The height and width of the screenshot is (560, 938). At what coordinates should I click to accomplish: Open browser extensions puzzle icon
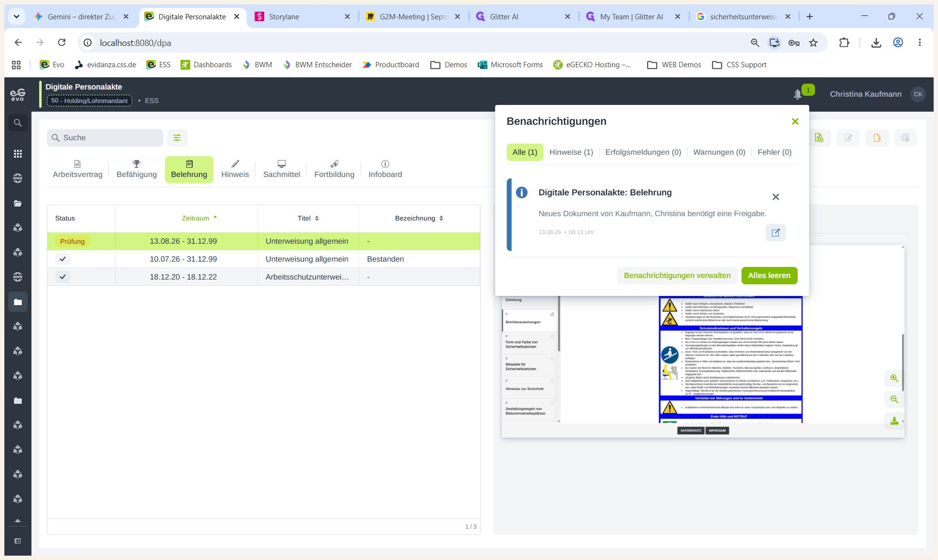click(x=844, y=43)
